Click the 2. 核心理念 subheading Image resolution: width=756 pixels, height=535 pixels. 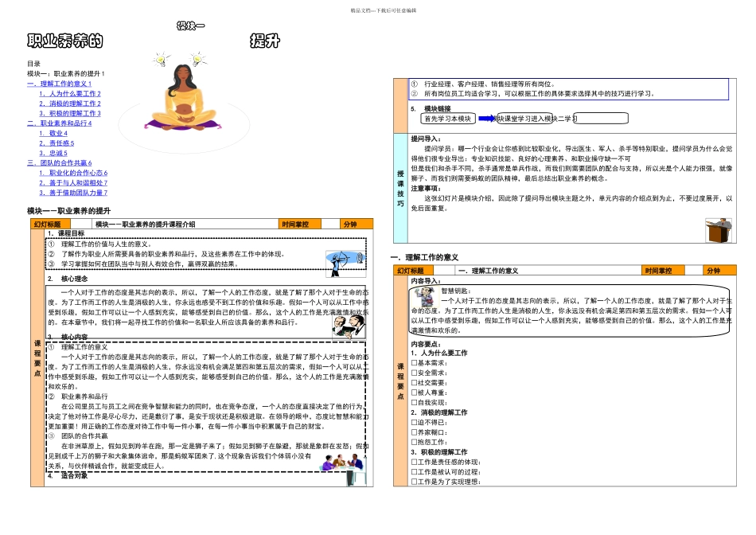click(68, 279)
